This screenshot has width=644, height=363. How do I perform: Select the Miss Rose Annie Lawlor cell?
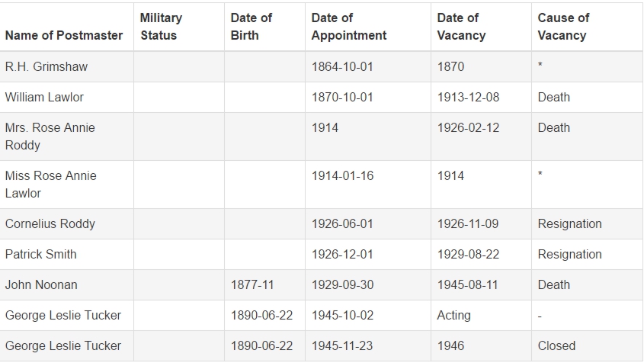[51, 185]
